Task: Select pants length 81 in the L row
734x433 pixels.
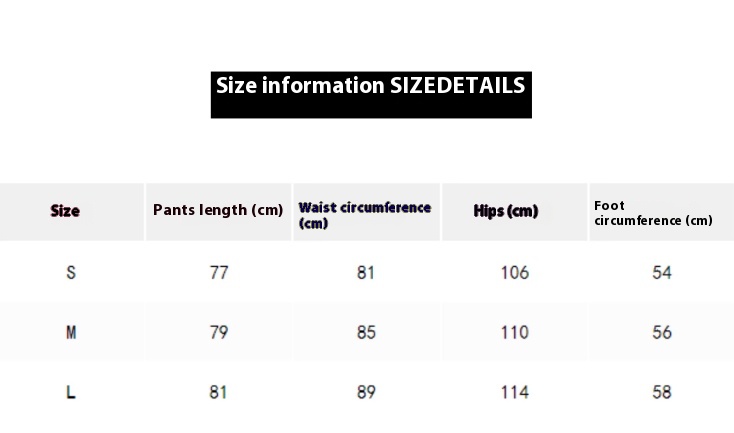Action: [x=219, y=393]
